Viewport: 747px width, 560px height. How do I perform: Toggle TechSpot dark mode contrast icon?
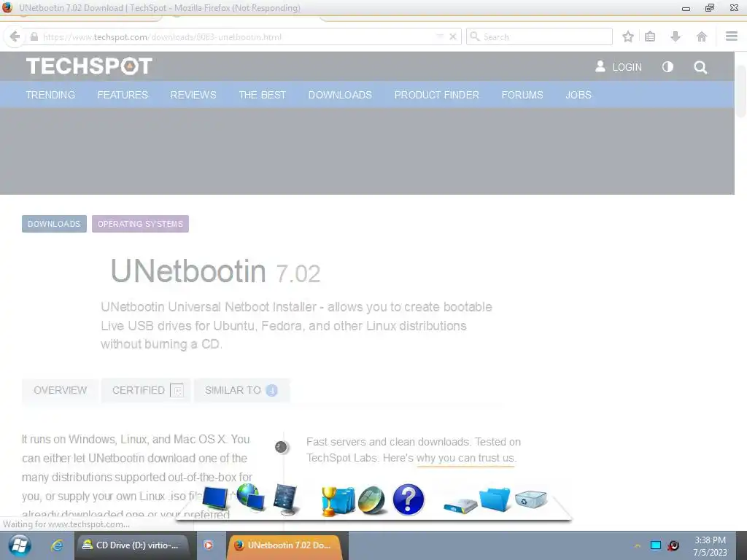667,66
